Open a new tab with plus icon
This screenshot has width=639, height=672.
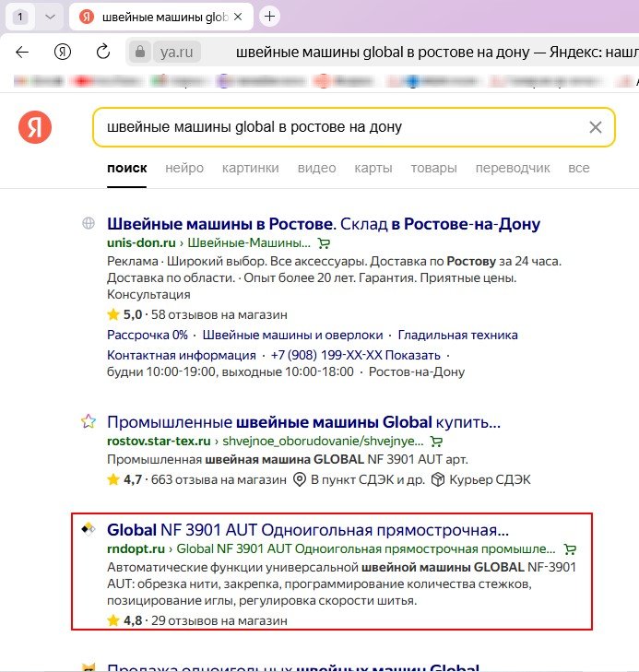click(x=270, y=16)
